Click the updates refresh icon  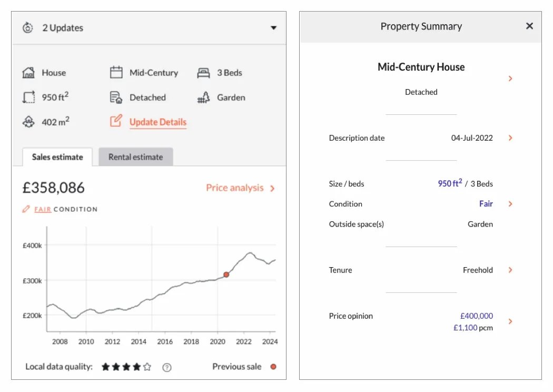click(x=27, y=27)
